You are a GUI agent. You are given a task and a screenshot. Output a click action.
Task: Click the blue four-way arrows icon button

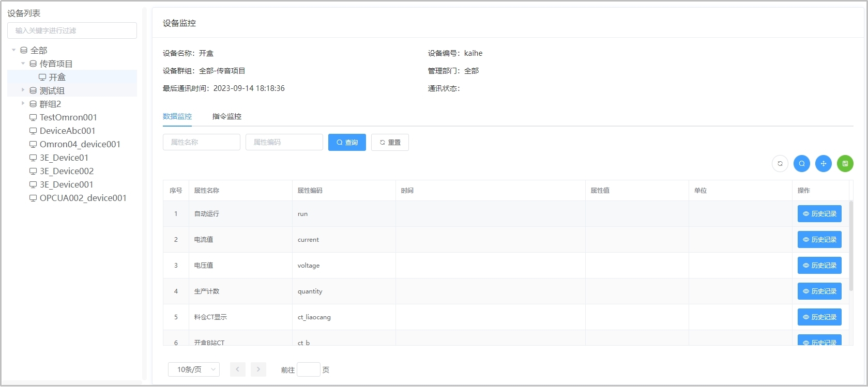click(823, 164)
